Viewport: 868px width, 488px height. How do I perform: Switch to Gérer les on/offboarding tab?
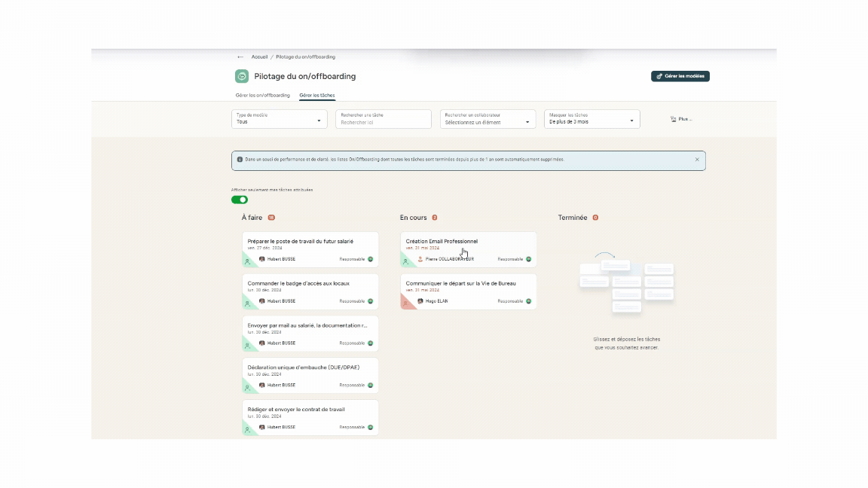[262, 96]
